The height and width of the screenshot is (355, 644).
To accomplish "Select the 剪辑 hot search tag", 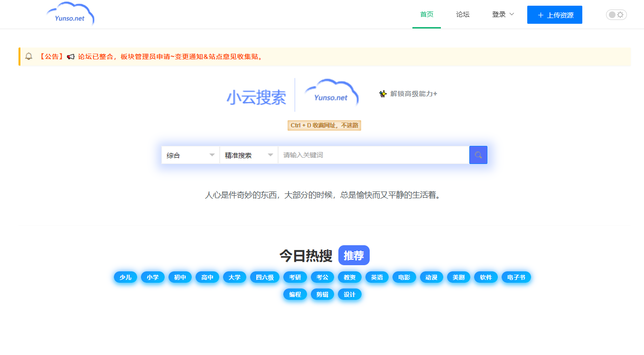I will [x=322, y=294].
